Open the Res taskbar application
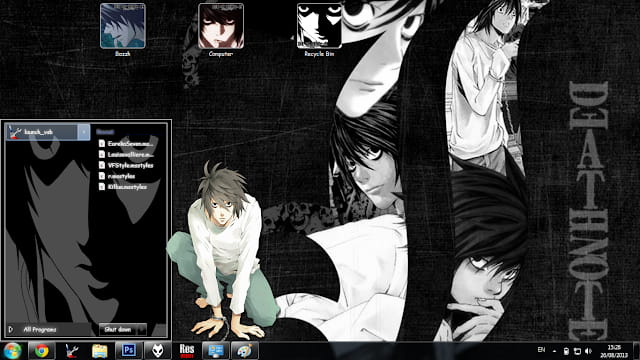640x360 pixels. click(x=187, y=351)
